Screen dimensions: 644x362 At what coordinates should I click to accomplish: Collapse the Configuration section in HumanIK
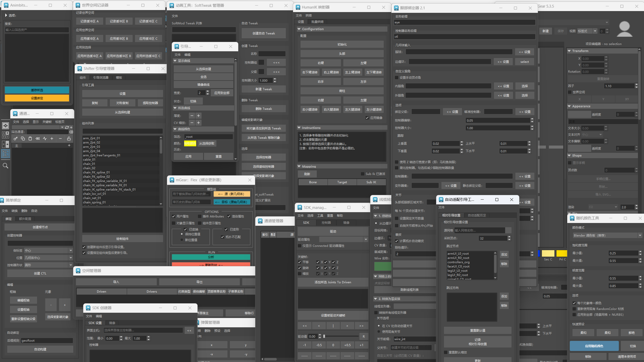point(299,29)
